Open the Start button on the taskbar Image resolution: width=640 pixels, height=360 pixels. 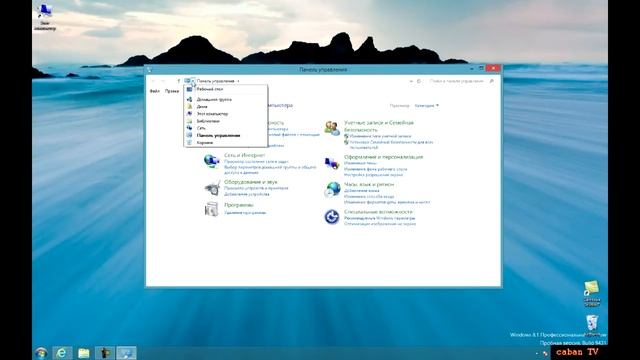click(41, 353)
